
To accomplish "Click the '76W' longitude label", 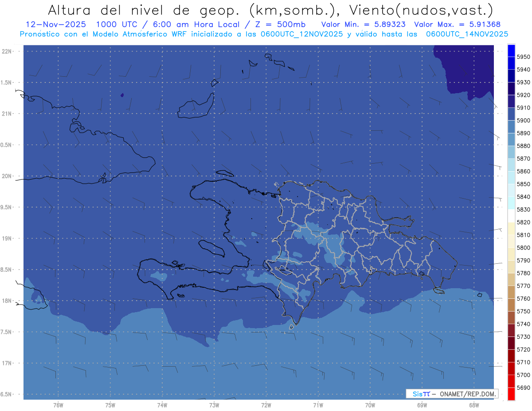I will (58, 405).
